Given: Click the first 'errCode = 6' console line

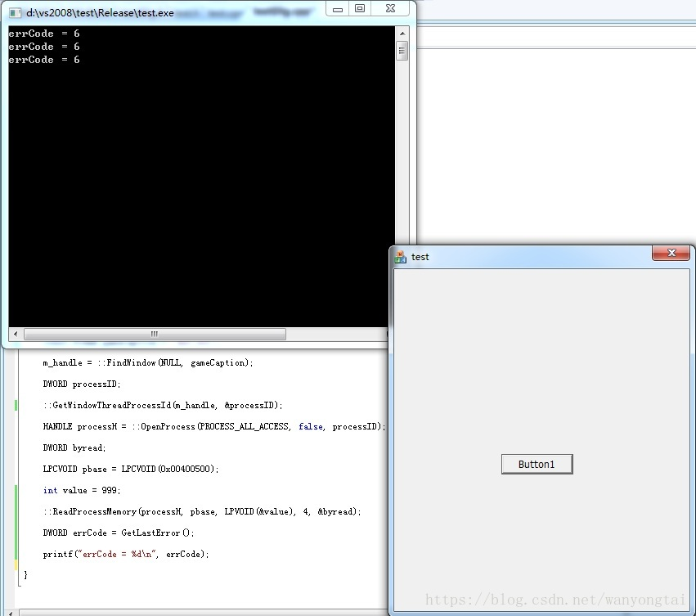Looking at the screenshot, I should (x=44, y=34).
